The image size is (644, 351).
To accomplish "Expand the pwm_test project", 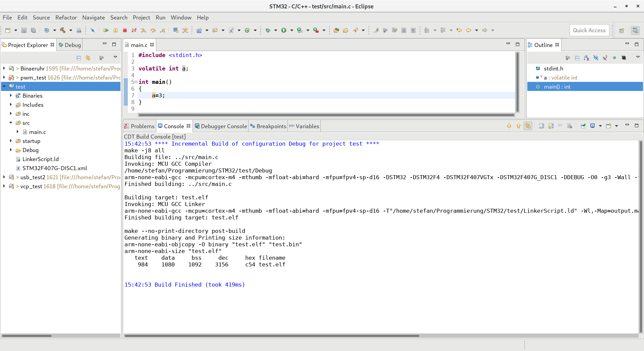I will pos(4,78).
